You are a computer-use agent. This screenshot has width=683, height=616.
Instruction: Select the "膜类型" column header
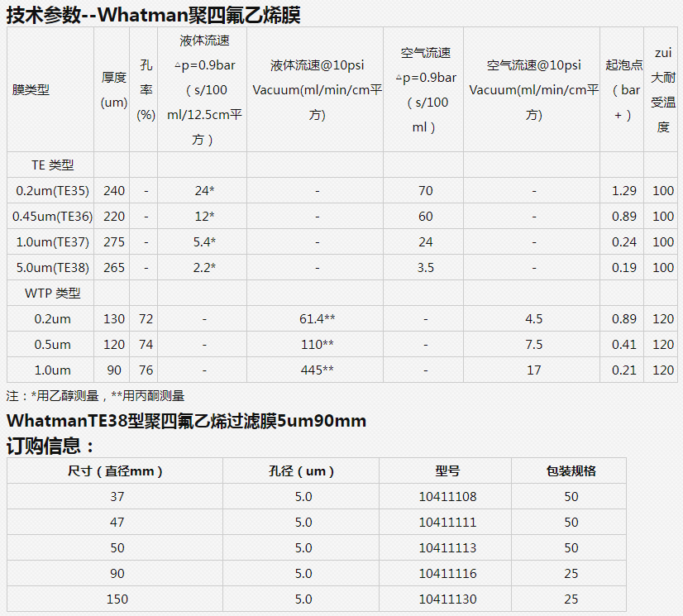tap(31, 90)
